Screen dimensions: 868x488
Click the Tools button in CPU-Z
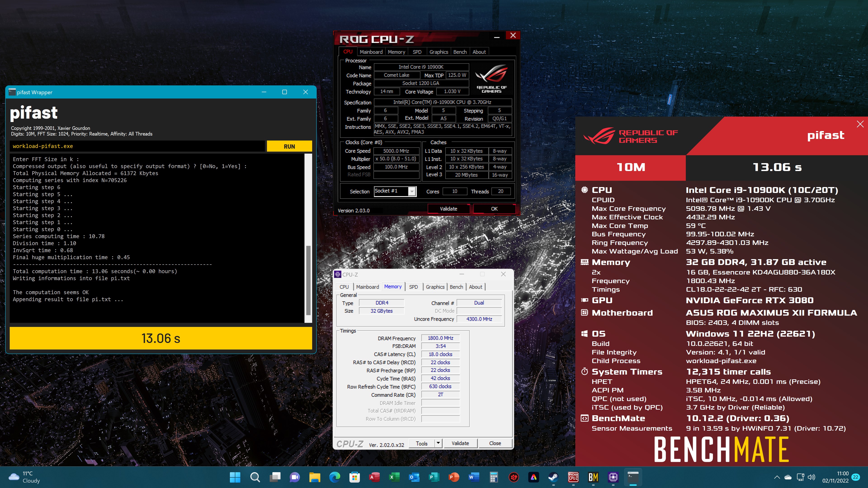point(422,443)
